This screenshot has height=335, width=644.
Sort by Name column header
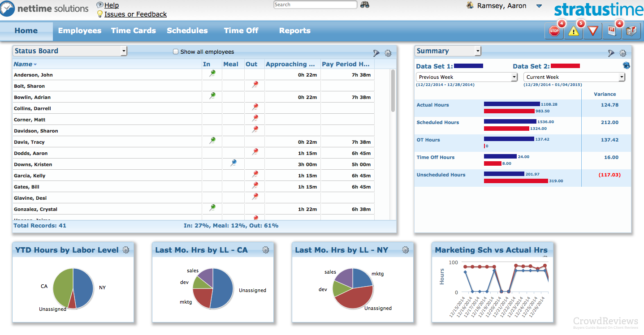coord(25,64)
